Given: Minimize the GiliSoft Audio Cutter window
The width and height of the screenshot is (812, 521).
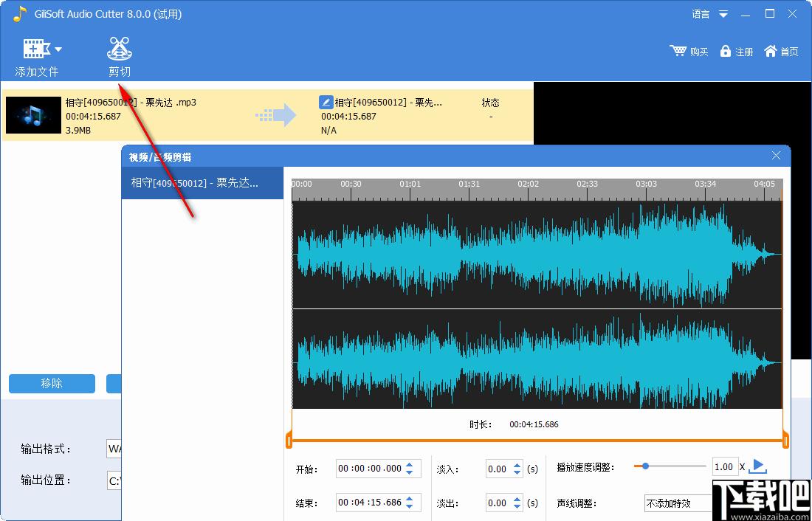Looking at the screenshot, I should (746, 14).
